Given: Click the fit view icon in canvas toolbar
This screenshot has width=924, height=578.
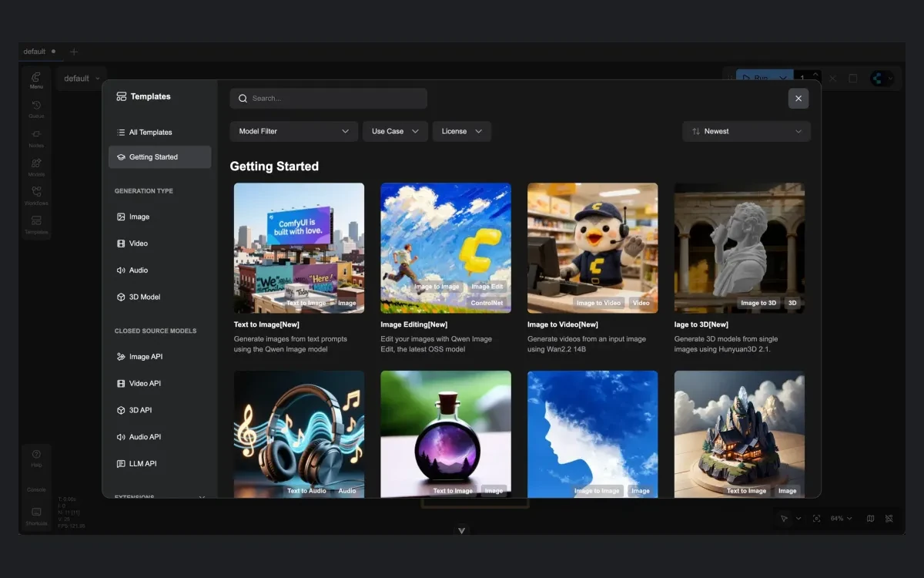Looking at the screenshot, I should pyautogui.click(x=816, y=519).
